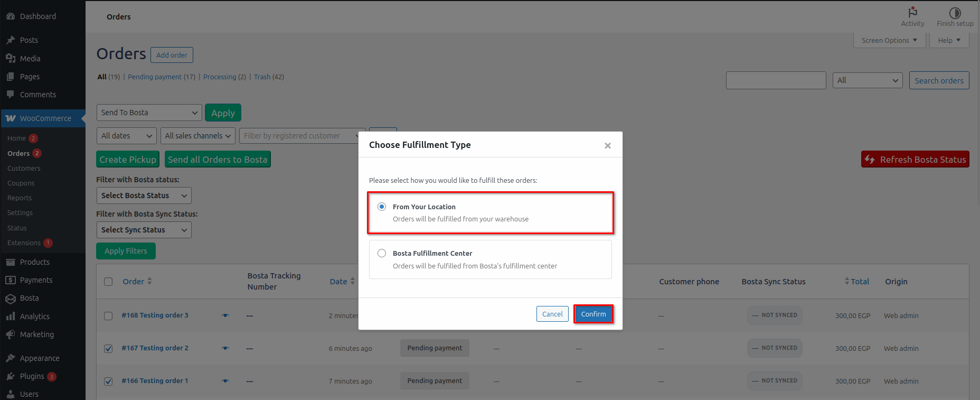Open the All search-type dropdown
Screen dimensions: 980x400
coord(868,80)
